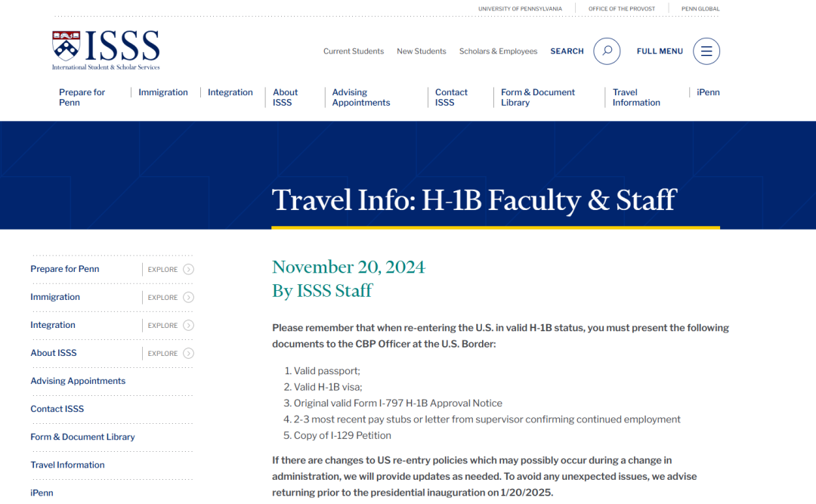This screenshot has width=816, height=504.
Task: Open Form & Document Library top navigation
Action: click(538, 97)
